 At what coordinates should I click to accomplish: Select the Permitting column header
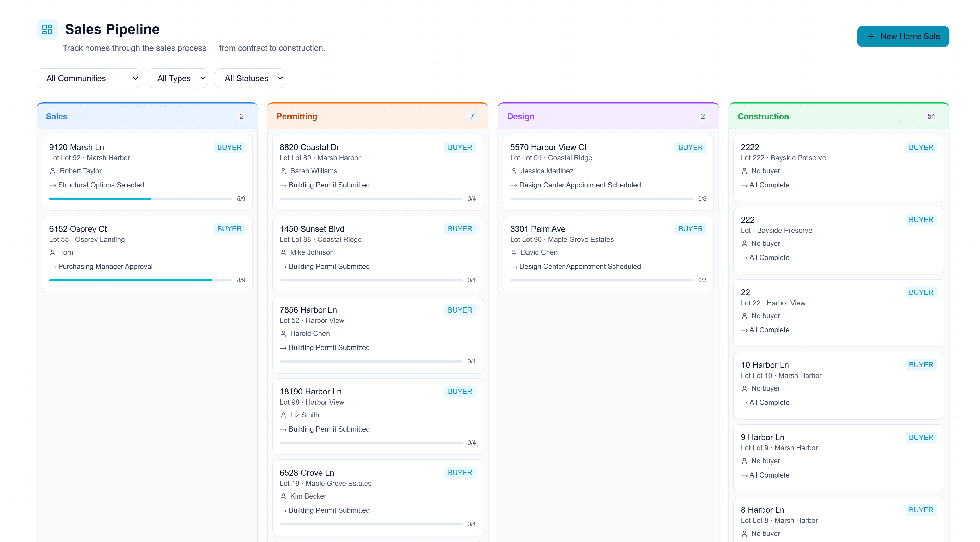(x=378, y=116)
